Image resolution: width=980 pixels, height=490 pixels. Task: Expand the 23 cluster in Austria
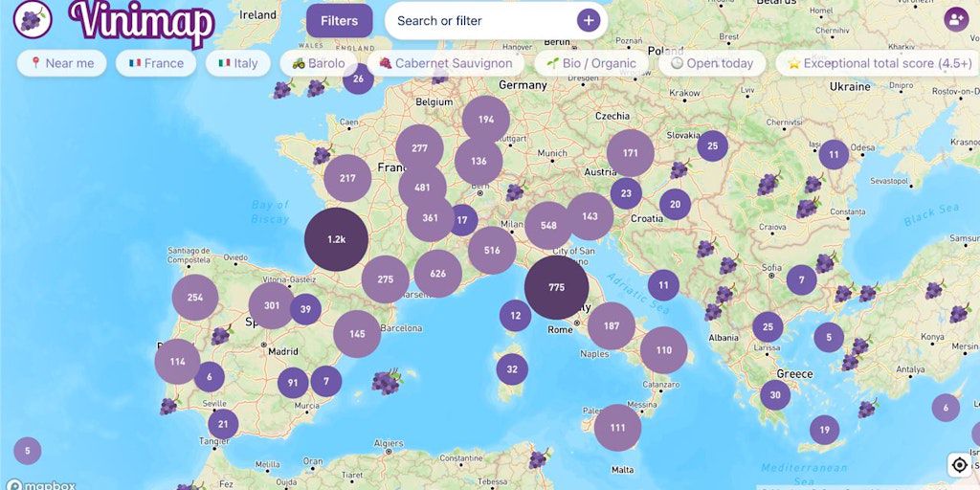click(626, 193)
